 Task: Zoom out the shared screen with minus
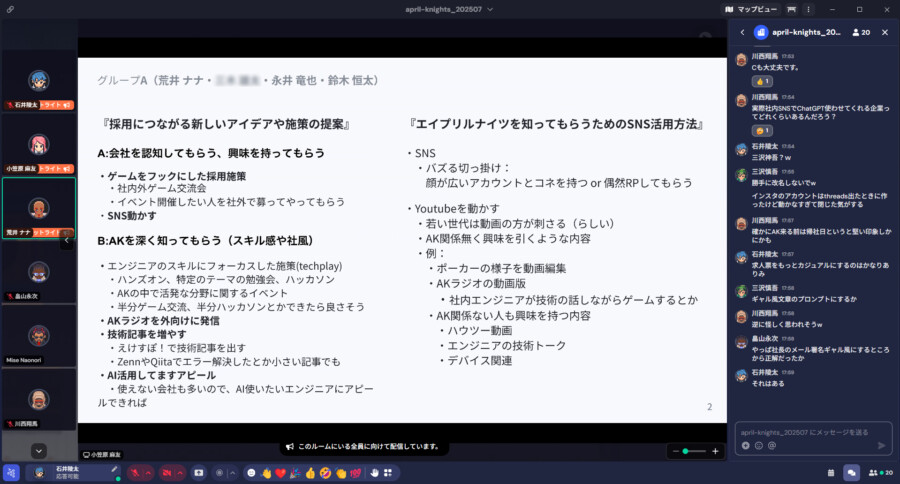674,452
